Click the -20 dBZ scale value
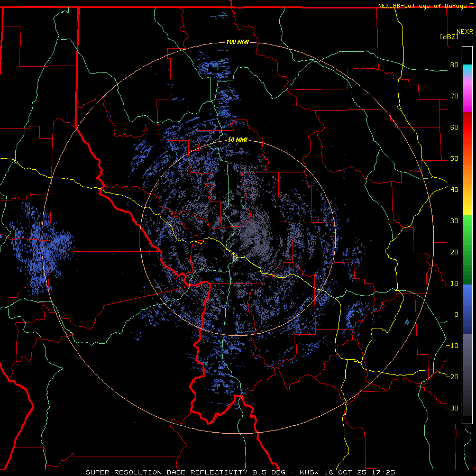 [452, 377]
